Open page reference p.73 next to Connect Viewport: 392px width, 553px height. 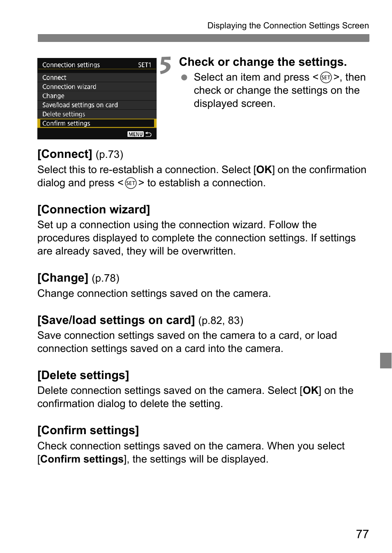109,155
